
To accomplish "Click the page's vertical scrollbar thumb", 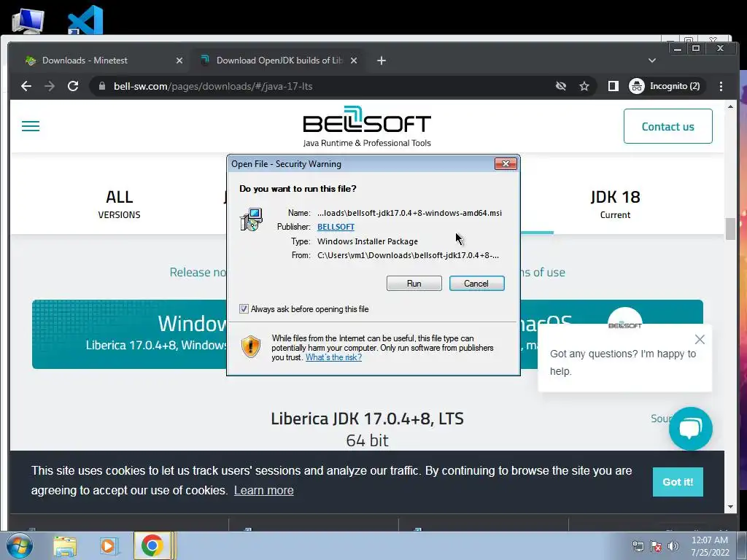I will click(x=730, y=230).
